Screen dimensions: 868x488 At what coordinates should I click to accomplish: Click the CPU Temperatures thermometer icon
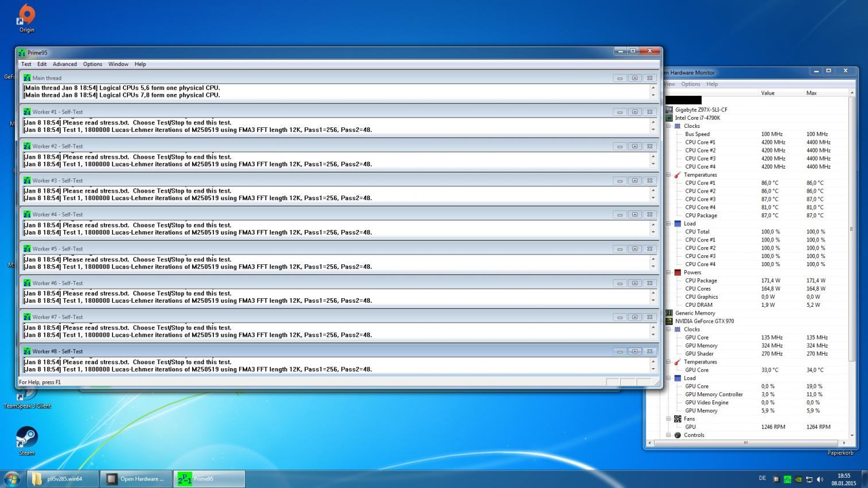(x=678, y=175)
